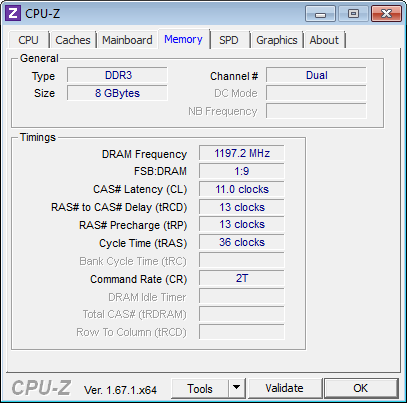The image size is (407, 403).
Task: Go to the Mainboard tab
Action: pyautogui.click(x=127, y=40)
